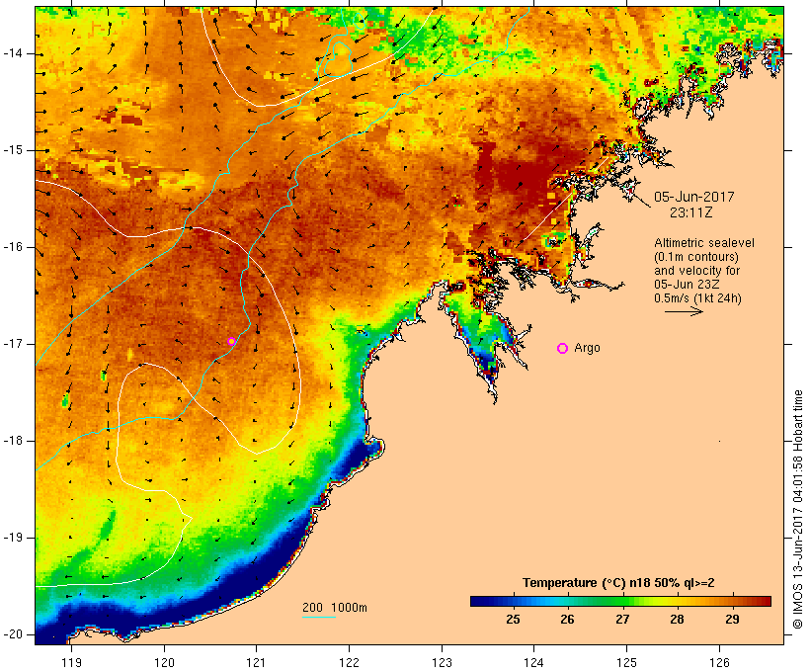Image resolution: width=810 pixels, height=672 pixels.
Task: Click the 126 longitude axis label
Action: [x=719, y=662]
